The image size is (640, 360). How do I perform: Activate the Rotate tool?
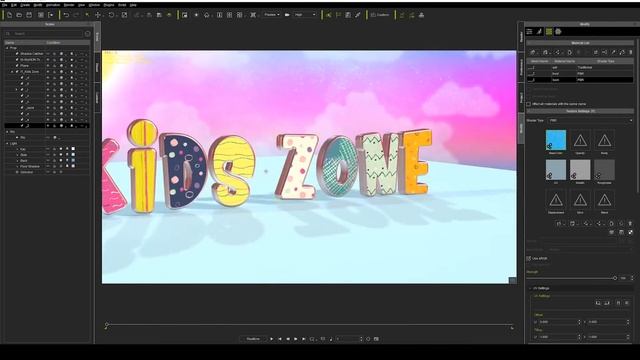(x=111, y=15)
